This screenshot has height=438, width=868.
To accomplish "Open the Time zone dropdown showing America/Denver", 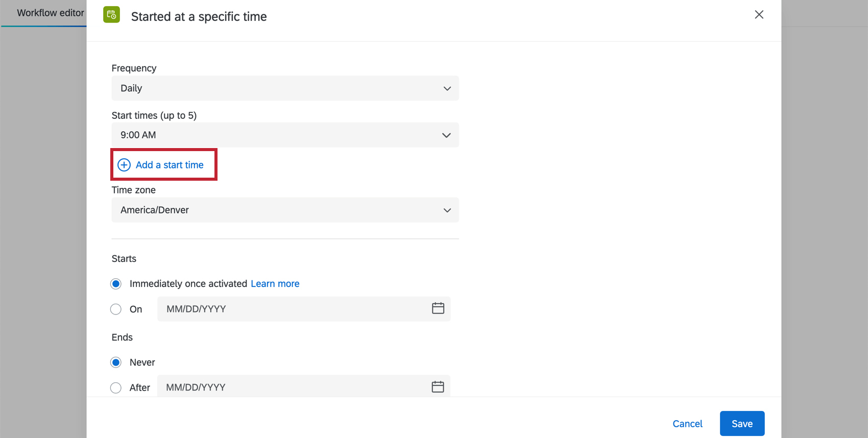I will click(x=285, y=210).
